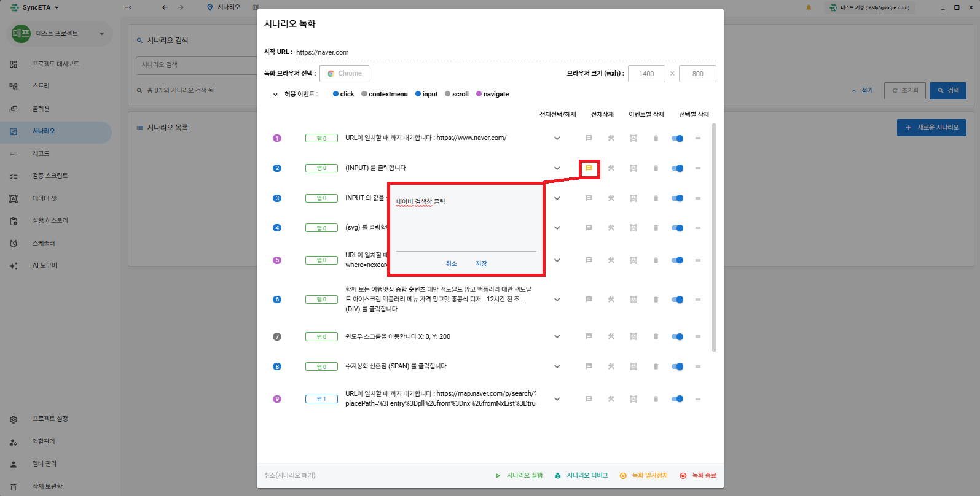Click the blue click event color dot
The width and height of the screenshot is (980, 496).
coord(335,94)
